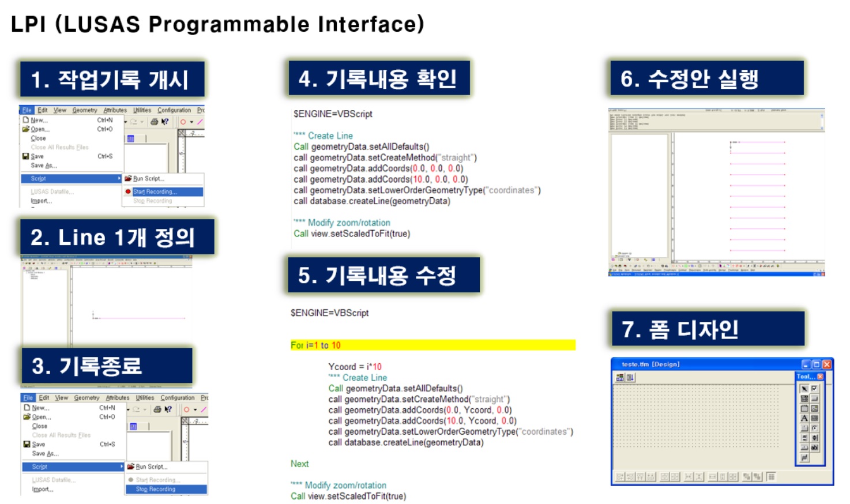The height and width of the screenshot is (504, 850).
Task: Open dropdown arrow beside red circle tool in step 1
Action: pos(191,122)
